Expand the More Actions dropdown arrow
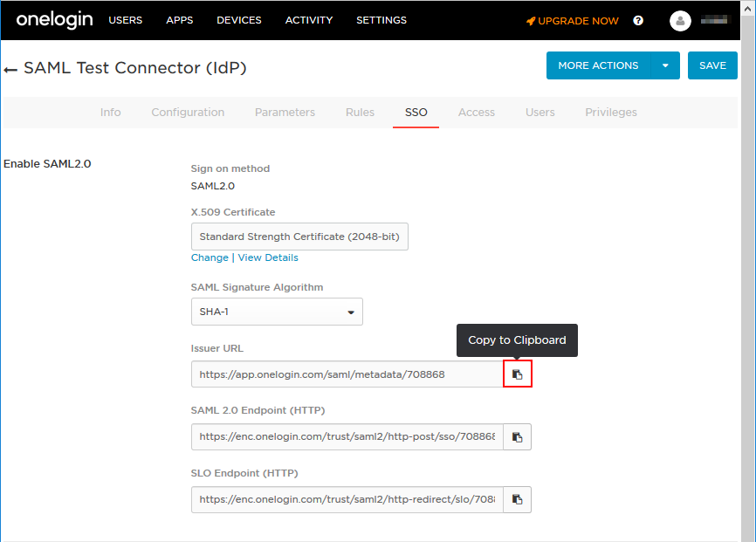Image resolution: width=756 pixels, height=542 pixels. click(665, 65)
